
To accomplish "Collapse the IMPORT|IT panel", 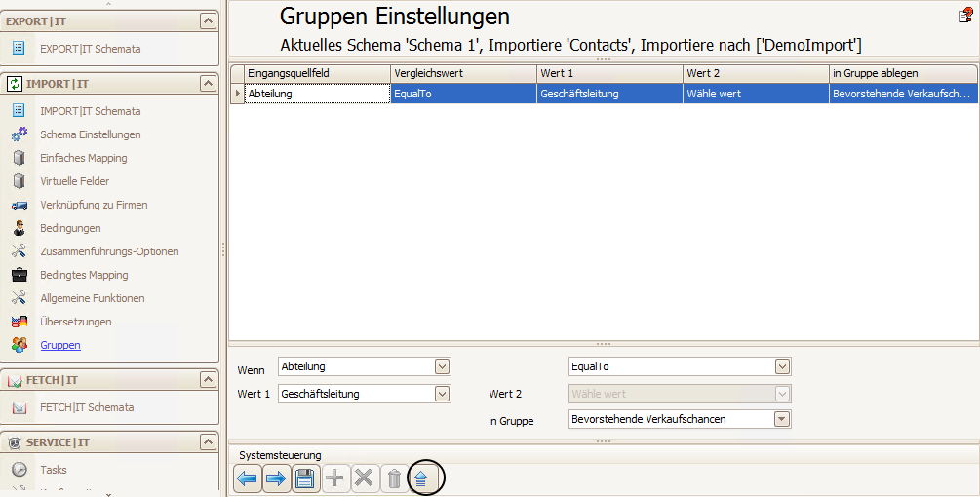I will pyautogui.click(x=208, y=83).
